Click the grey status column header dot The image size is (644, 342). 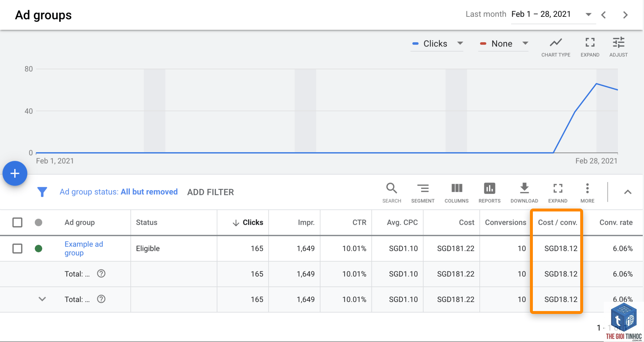38,222
